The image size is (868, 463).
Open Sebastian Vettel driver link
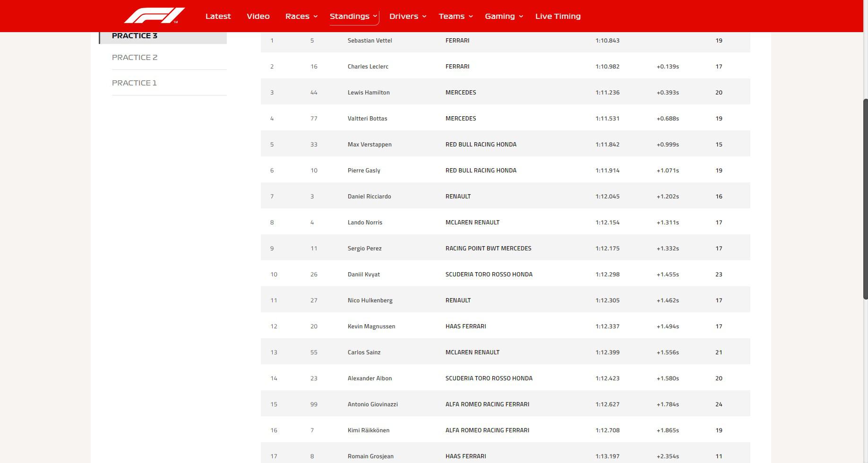tap(370, 41)
